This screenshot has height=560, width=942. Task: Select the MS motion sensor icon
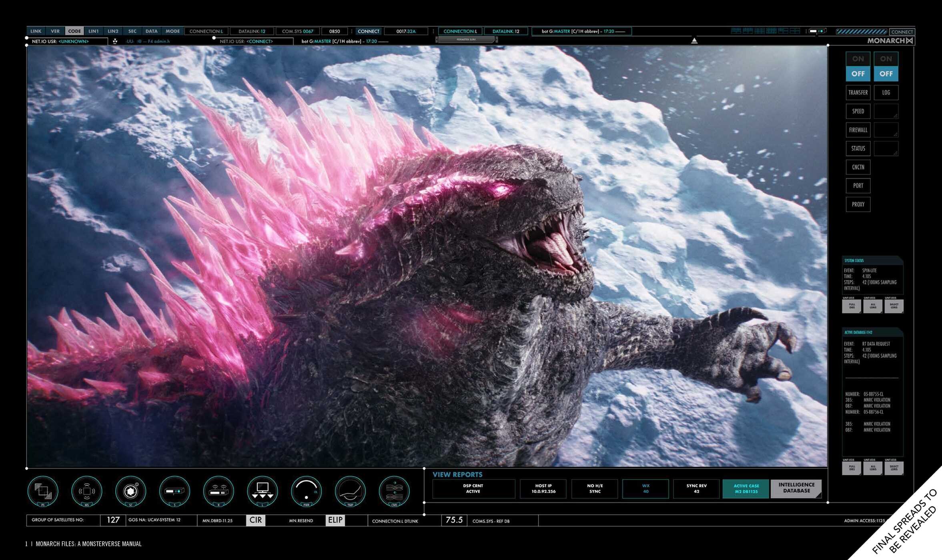pos(87,491)
